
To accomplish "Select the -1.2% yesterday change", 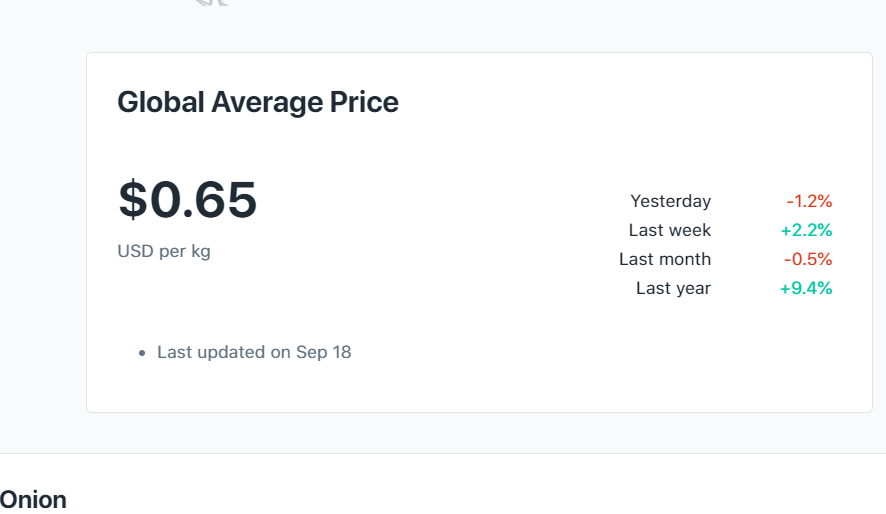I will [809, 201].
